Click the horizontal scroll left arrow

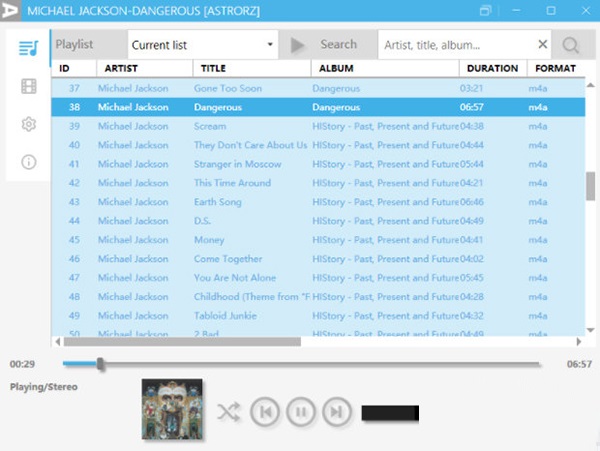(58, 341)
